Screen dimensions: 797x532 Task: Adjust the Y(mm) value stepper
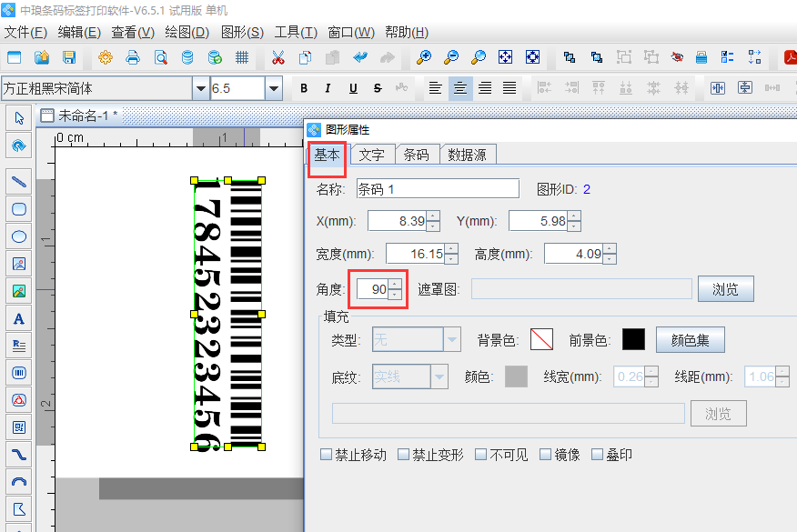pyautogui.click(x=574, y=221)
